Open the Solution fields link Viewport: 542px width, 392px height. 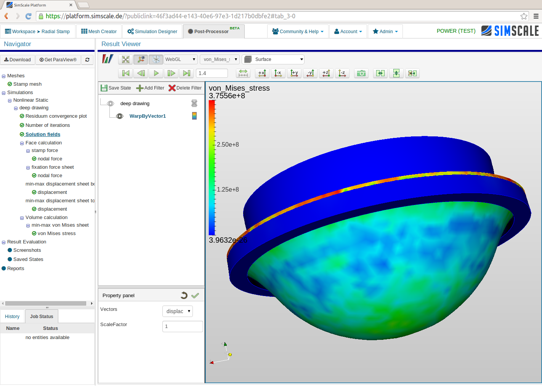[x=43, y=134]
